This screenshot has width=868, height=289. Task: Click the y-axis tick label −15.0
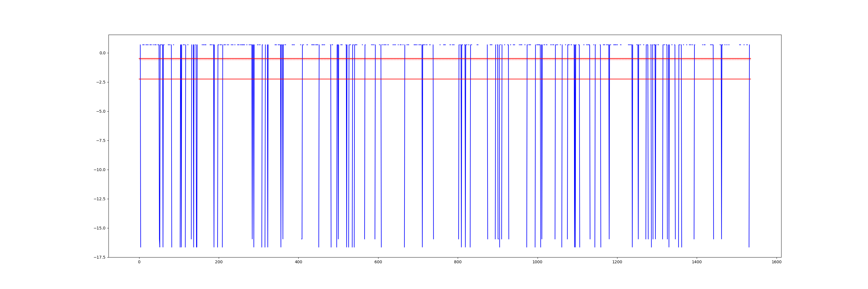click(100, 228)
